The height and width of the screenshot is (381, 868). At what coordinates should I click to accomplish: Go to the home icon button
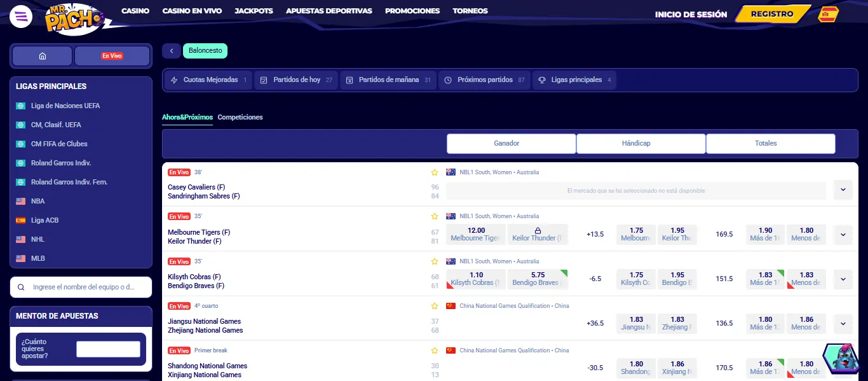pos(43,56)
